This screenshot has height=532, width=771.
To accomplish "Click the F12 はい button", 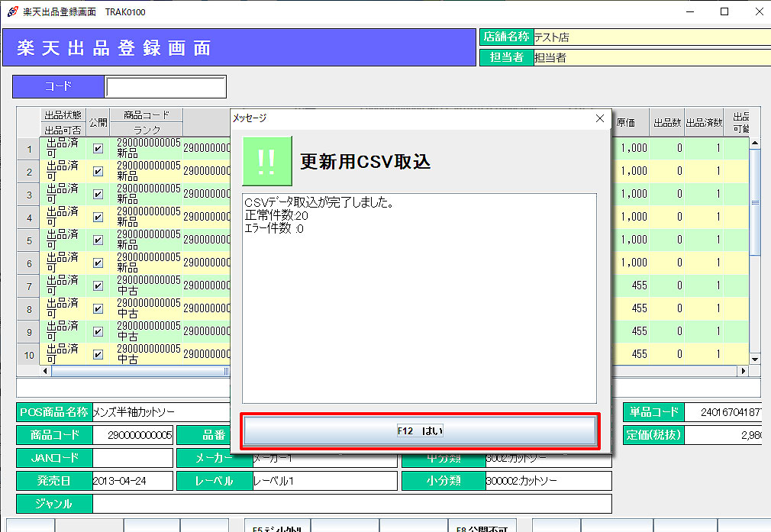I will 420,431.
